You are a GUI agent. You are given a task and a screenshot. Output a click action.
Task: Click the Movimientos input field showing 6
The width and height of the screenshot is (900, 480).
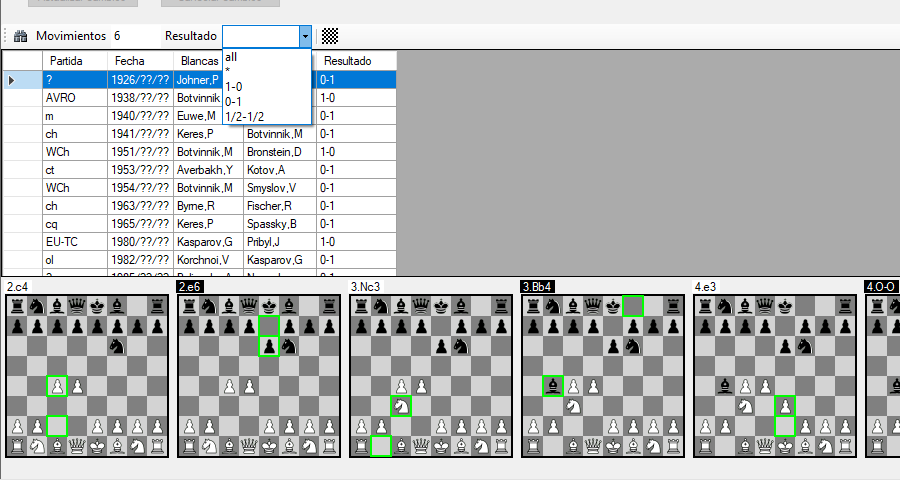135,36
